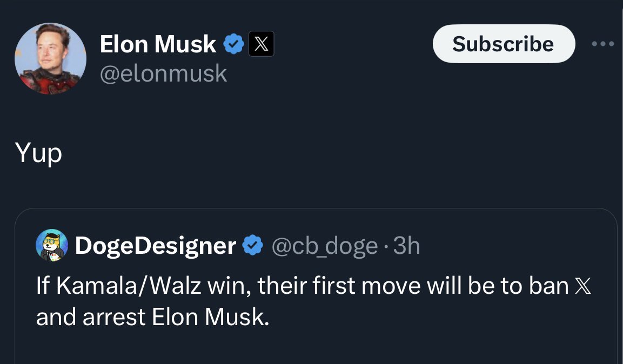Click the word 'Kamala/Walz' in quoted post
This screenshot has width=623, height=364.
coord(129,286)
